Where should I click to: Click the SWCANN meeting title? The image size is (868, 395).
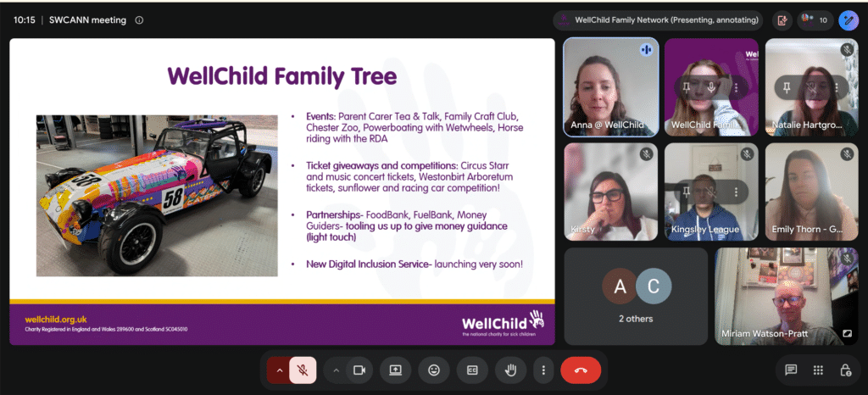click(x=87, y=20)
